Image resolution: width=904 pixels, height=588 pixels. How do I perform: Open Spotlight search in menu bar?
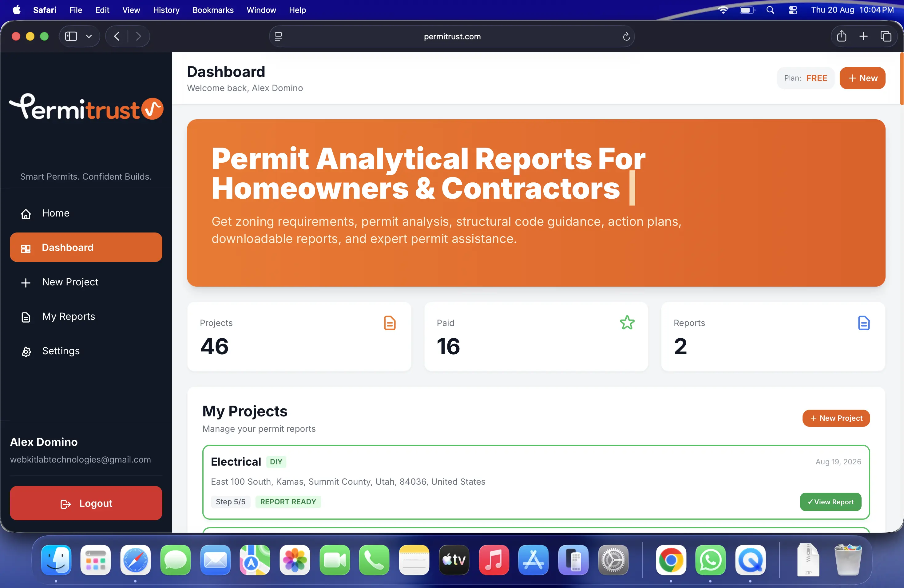point(770,10)
